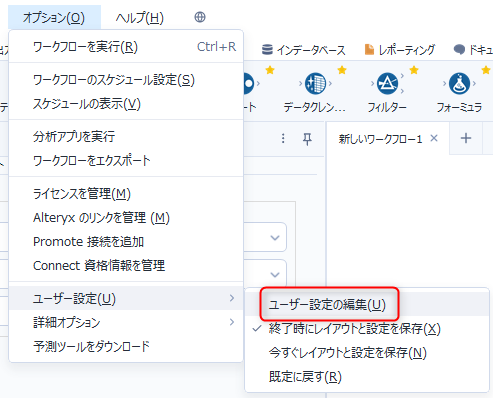Open the インデータベース tool category
This screenshot has height=398, width=493.
click(304, 50)
